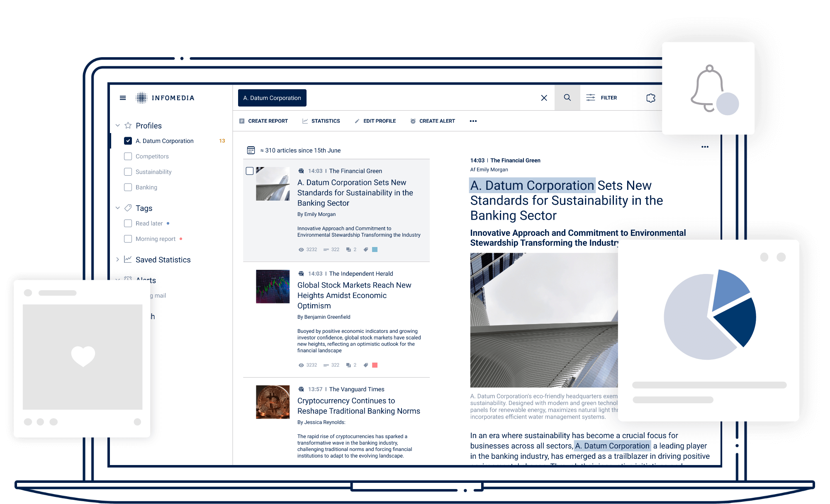Tick the Read later tag checkbox
Viewport: 830px width, 504px height.
coord(128,223)
